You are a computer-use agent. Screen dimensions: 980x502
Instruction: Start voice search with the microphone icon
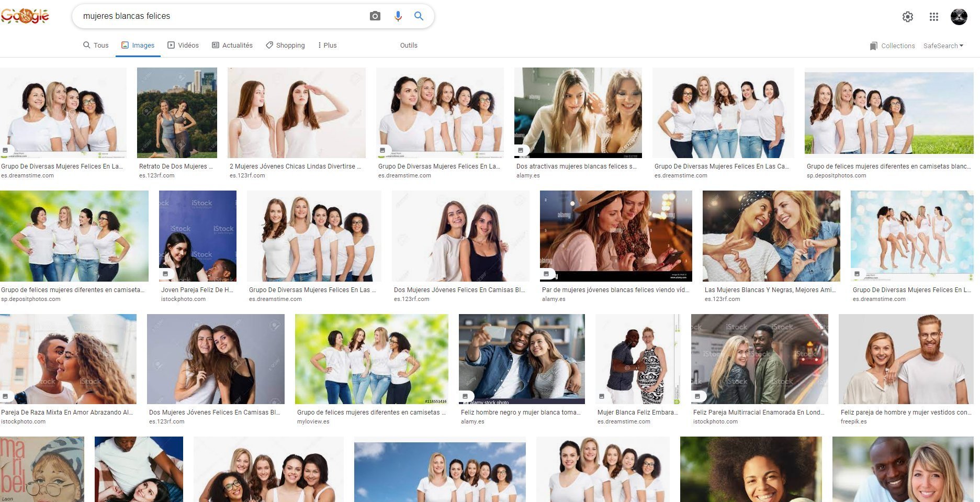[x=398, y=16]
